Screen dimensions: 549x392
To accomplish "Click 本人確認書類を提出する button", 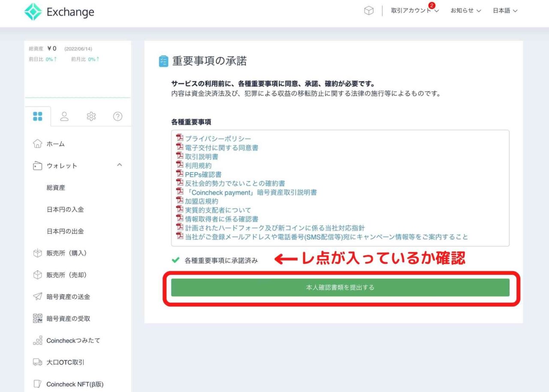I will click(x=340, y=287).
